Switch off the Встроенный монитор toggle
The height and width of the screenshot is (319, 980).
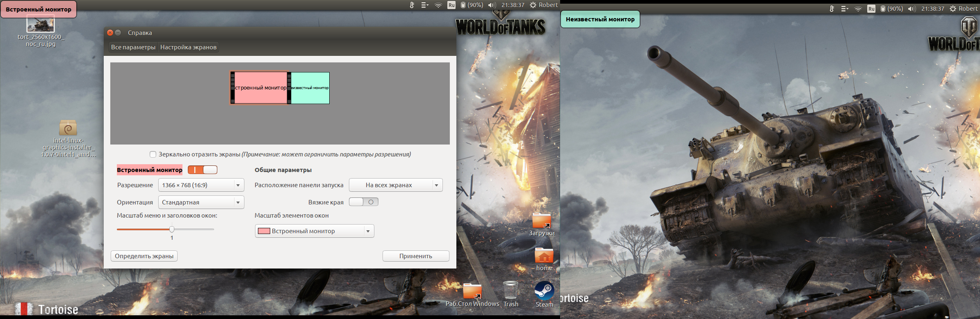coord(203,170)
